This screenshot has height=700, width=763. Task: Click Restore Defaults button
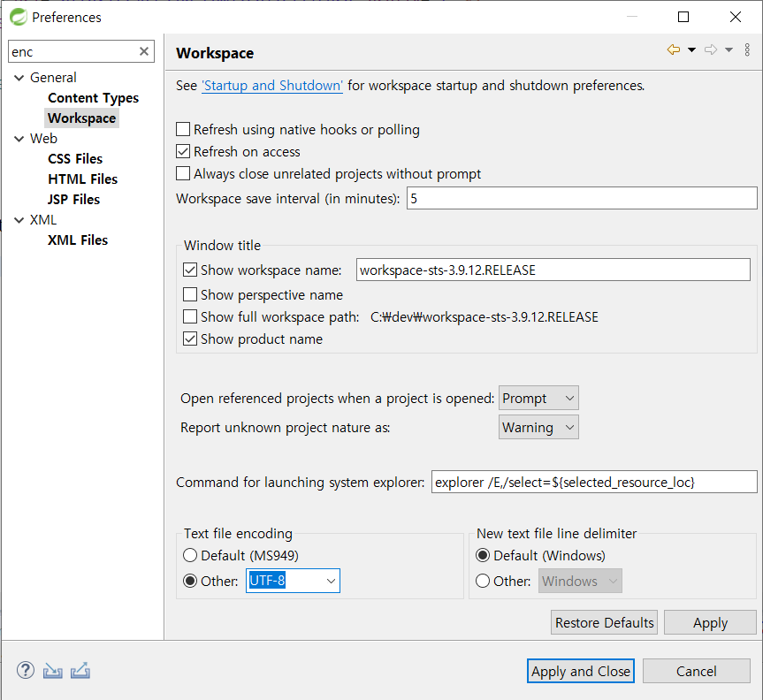click(x=604, y=622)
